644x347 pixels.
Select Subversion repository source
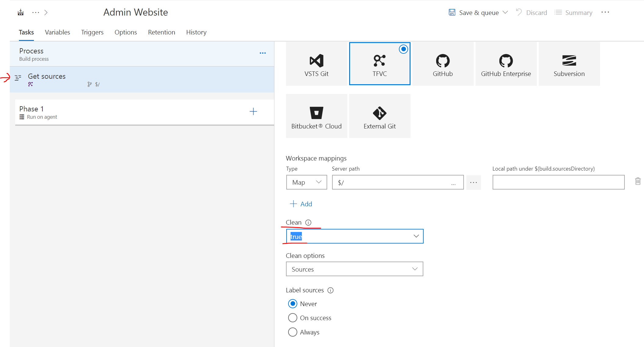tap(569, 64)
